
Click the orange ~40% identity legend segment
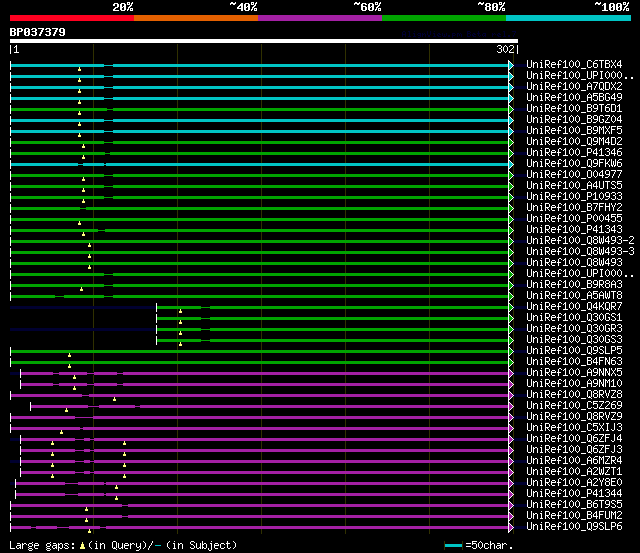(196, 18)
